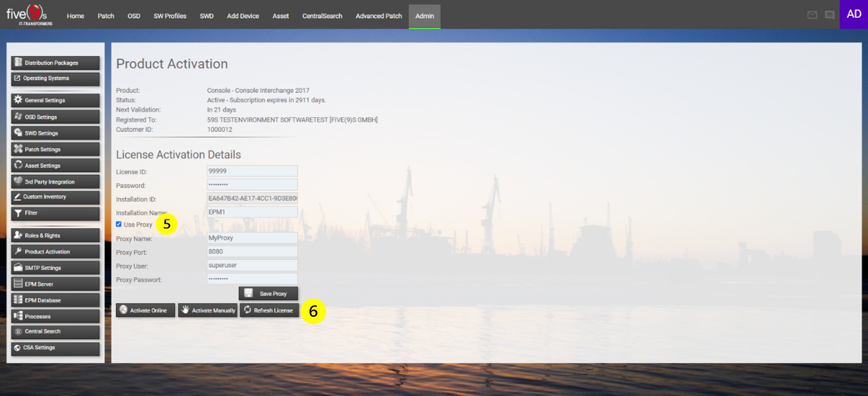Click the Custom Inventory pencil icon
Screen dimensions: 868x396
[17, 197]
